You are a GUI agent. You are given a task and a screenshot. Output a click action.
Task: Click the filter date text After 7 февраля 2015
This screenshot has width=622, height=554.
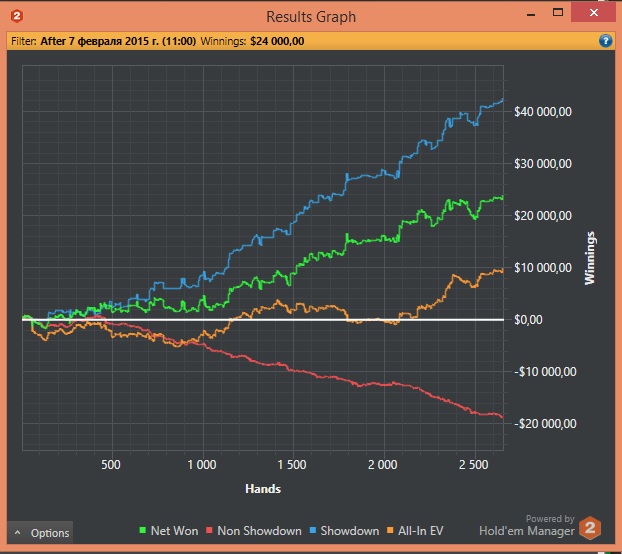(x=118, y=41)
